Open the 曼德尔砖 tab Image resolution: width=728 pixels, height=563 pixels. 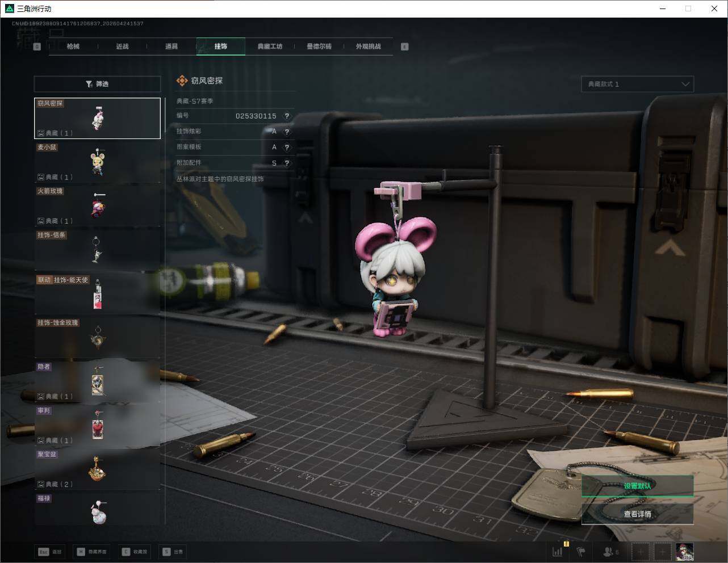click(319, 47)
